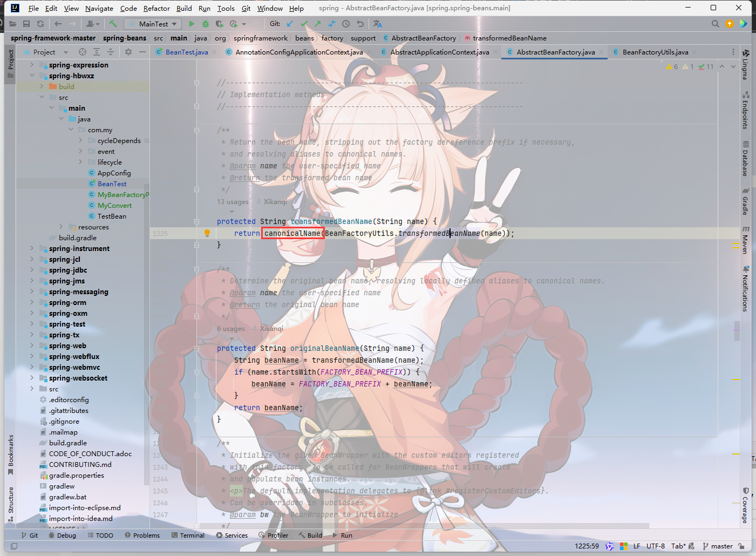Open the Navigate menu
Viewport: 756px width, 556px height.
point(99,8)
